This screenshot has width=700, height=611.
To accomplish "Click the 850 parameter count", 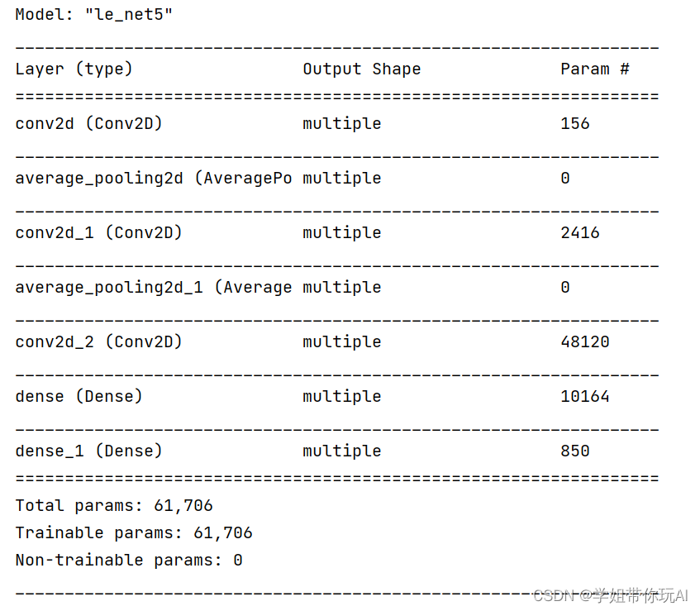I will [574, 451].
